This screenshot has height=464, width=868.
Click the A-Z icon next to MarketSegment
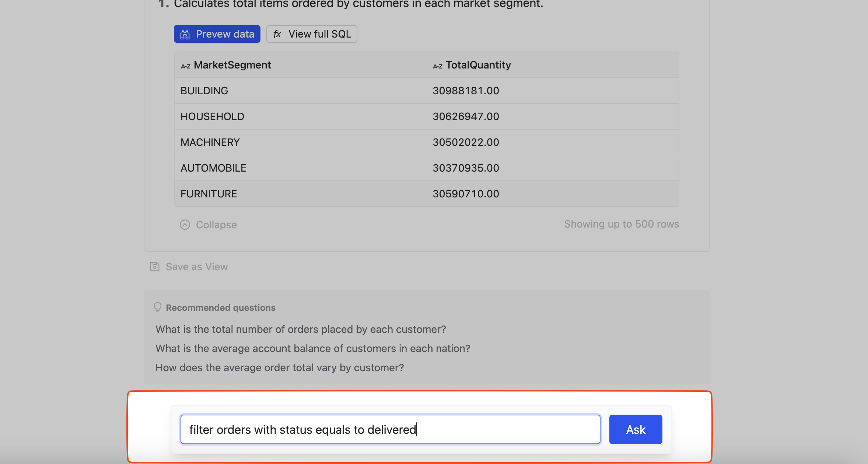tap(185, 66)
